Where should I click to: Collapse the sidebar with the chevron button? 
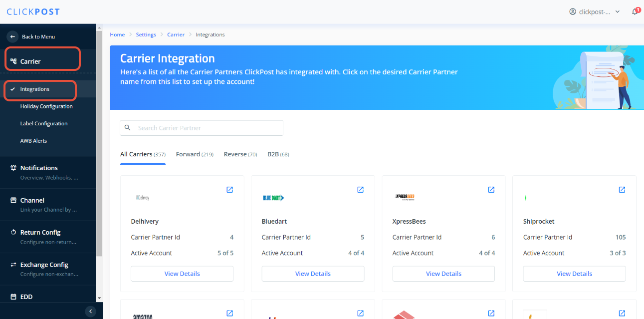pyautogui.click(x=90, y=311)
